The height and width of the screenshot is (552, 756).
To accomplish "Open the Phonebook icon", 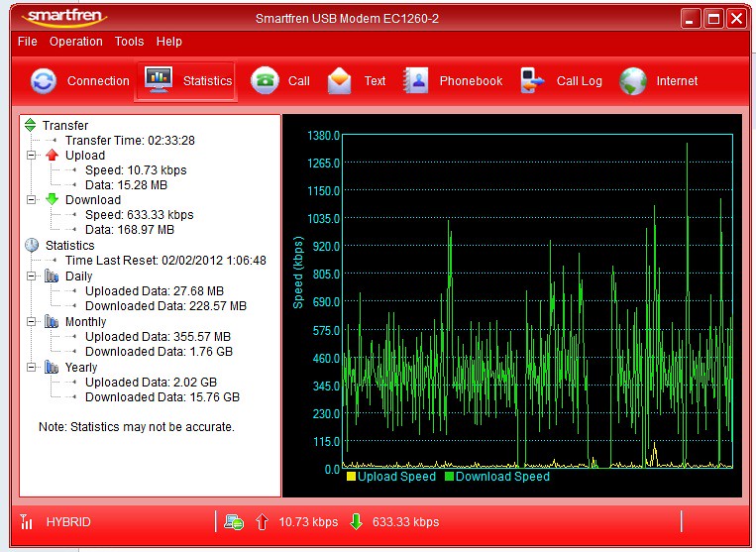I will (416, 81).
